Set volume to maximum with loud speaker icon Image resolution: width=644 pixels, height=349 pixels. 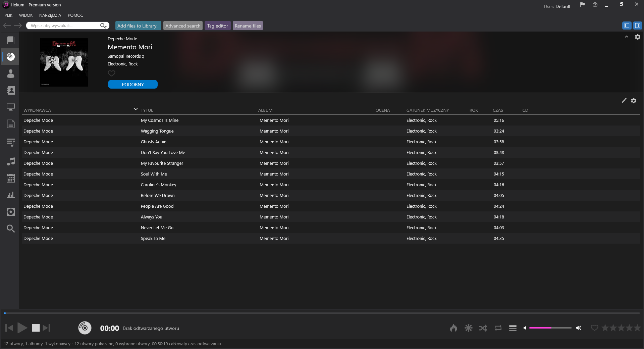click(x=579, y=328)
